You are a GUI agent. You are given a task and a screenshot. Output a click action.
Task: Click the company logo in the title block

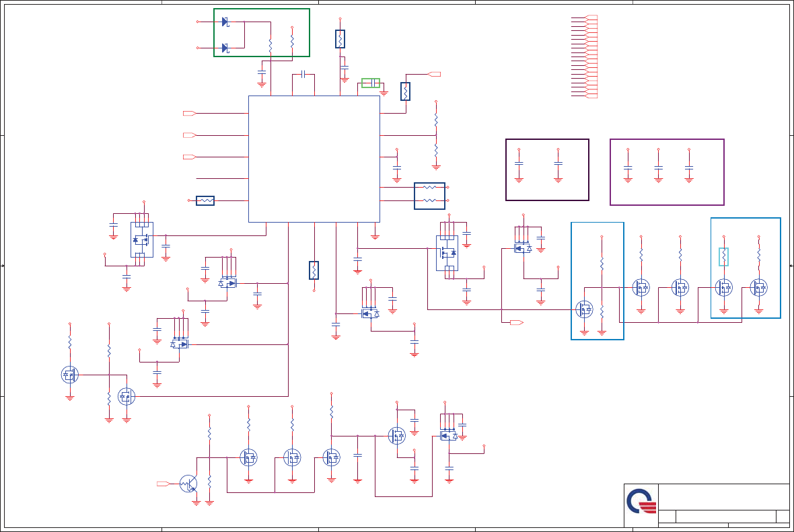(641, 501)
